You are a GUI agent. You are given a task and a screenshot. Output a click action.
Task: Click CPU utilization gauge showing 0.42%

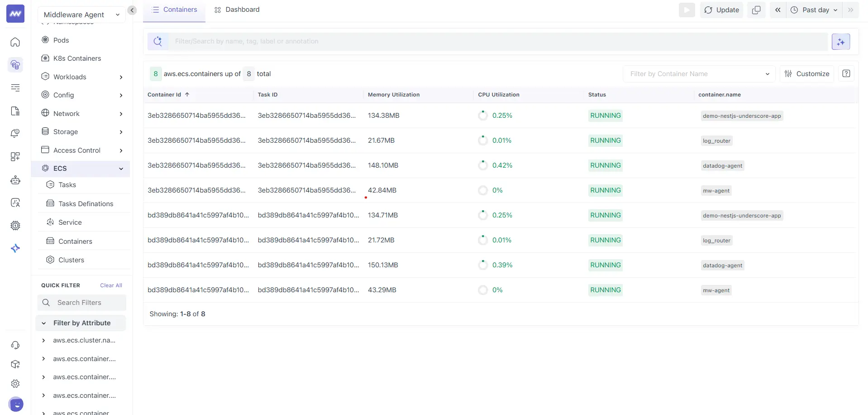point(483,165)
